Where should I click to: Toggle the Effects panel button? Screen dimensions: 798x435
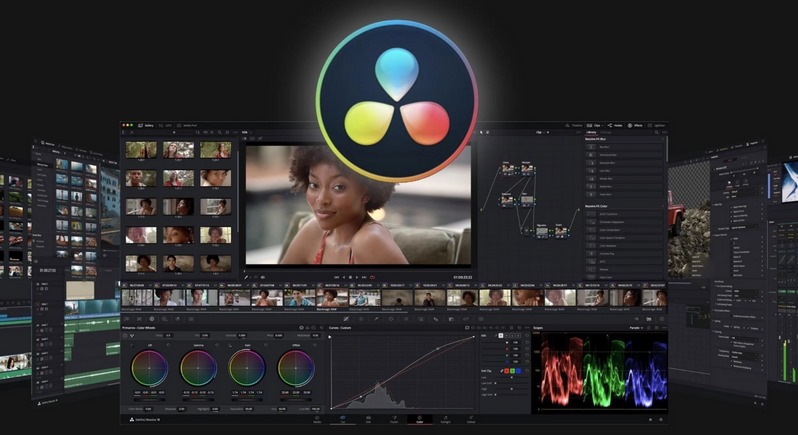[635, 126]
